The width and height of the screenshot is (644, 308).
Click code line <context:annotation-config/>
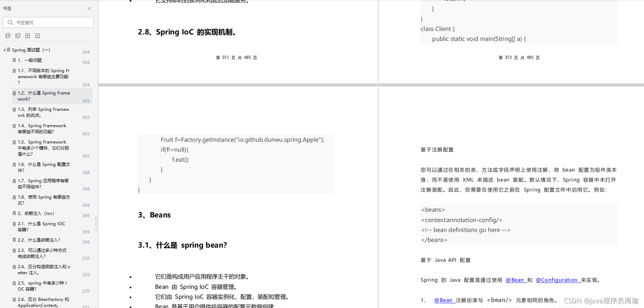(462, 220)
